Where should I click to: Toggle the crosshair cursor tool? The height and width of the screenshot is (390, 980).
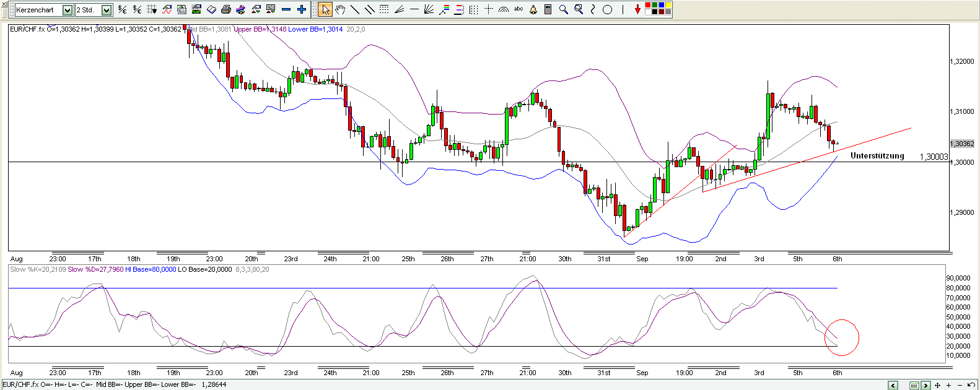point(489,9)
